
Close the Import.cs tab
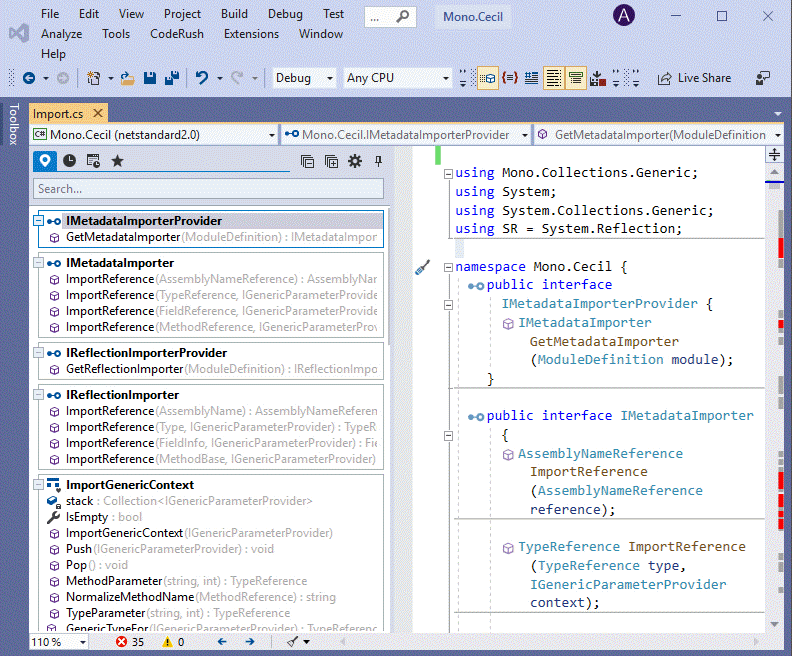98,113
